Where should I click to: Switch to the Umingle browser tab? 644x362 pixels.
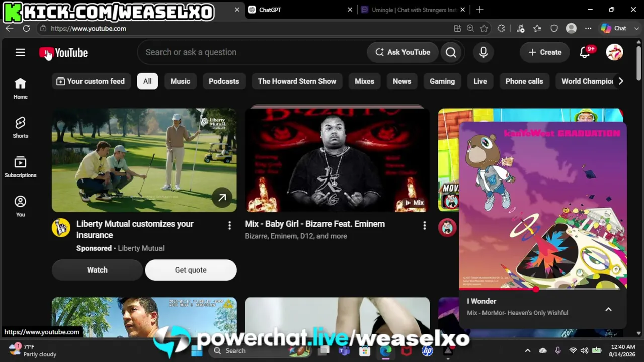[x=413, y=10]
